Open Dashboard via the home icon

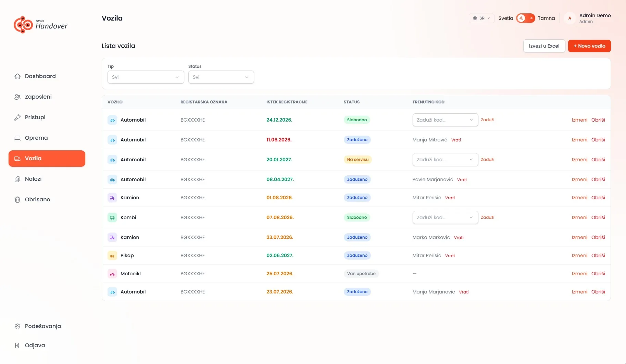click(x=17, y=76)
